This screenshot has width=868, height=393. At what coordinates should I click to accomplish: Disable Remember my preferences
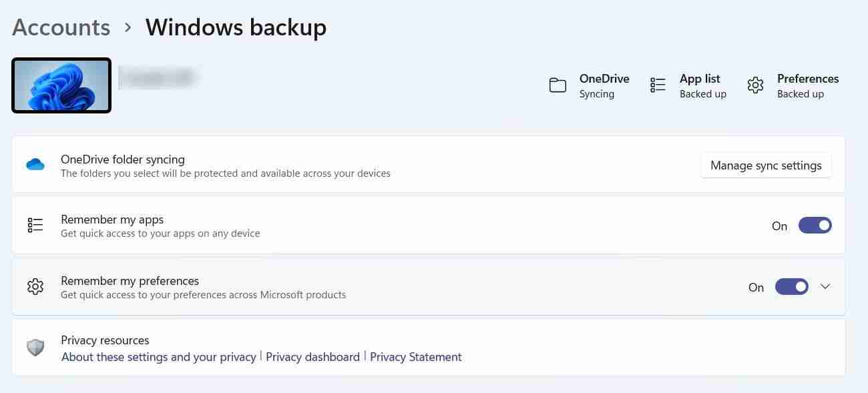(791, 286)
